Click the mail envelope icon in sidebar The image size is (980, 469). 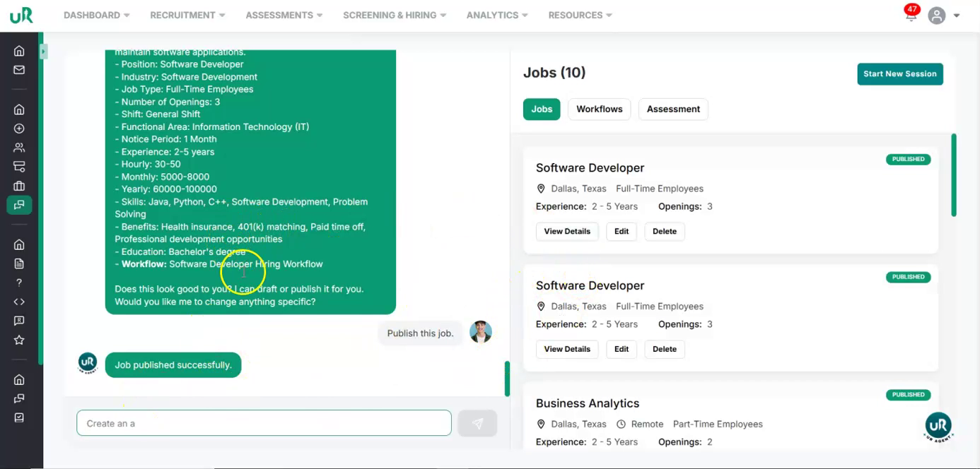[19, 70]
